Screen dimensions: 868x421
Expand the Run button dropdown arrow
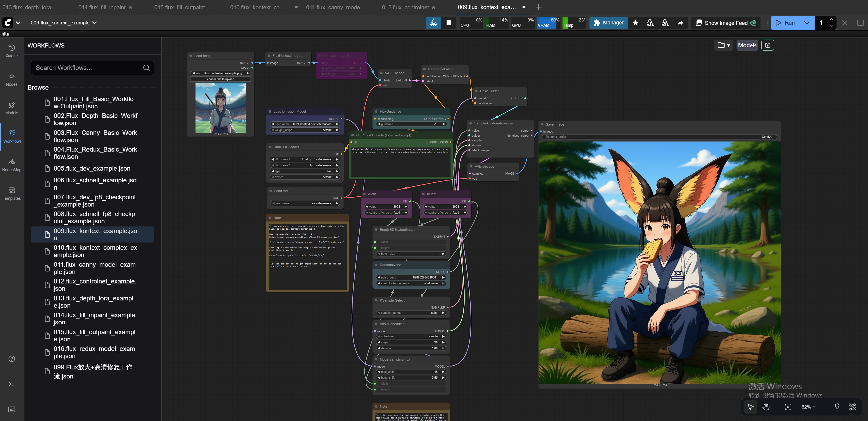point(806,23)
